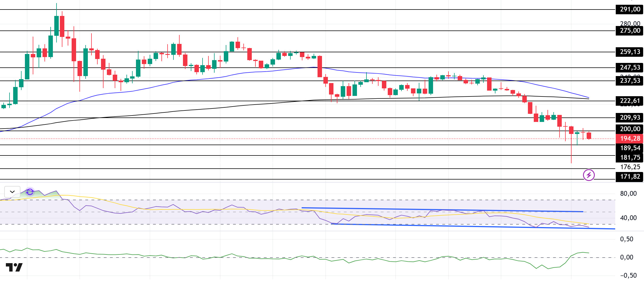Screen dimensions: 644x283
Task: Click the 280,00 price axis value
Action: (x=630, y=23)
